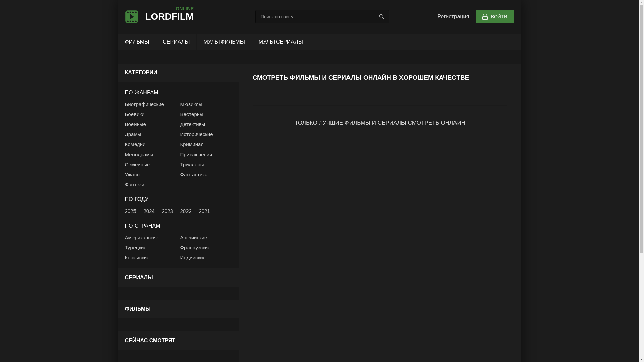
Task: Open Корейские country filter
Action: point(137,258)
